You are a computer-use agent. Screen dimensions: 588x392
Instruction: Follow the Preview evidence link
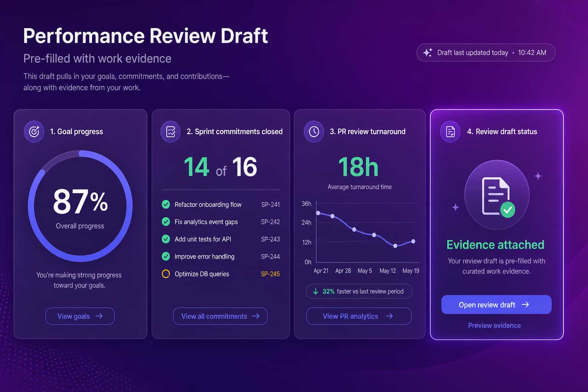point(494,325)
